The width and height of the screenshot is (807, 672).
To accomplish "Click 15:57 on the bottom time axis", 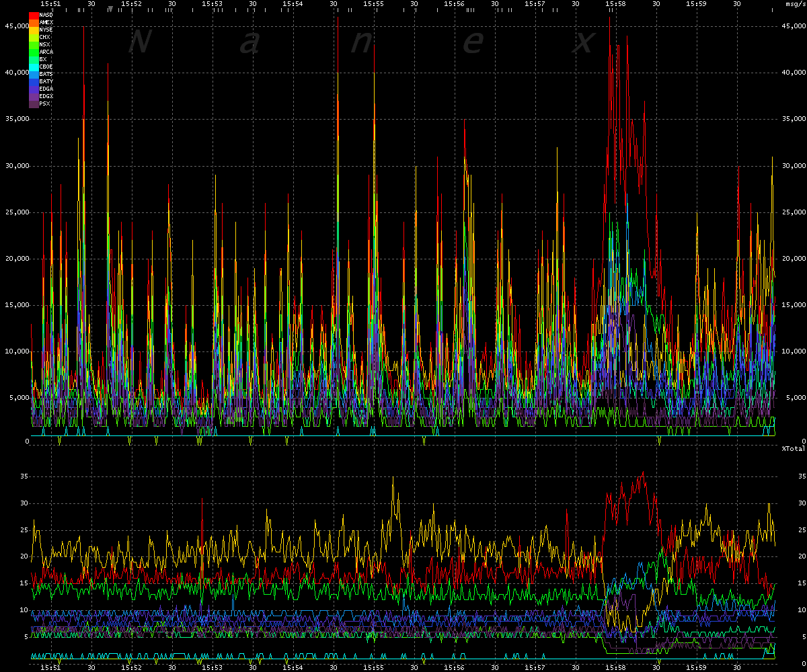I will pyautogui.click(x=535, y=668).
